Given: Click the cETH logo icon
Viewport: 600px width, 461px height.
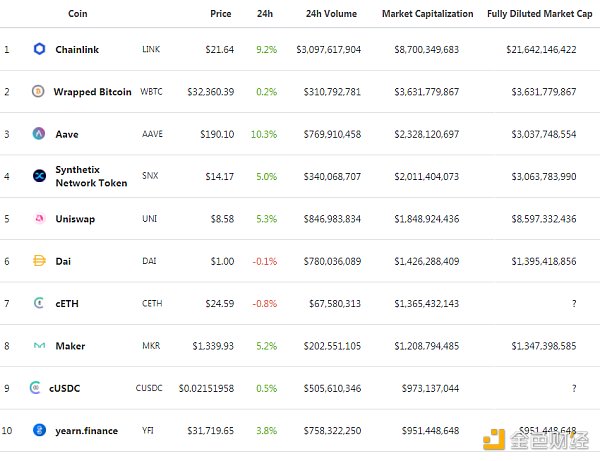Looking at the screenshot, I should [39, 304].
